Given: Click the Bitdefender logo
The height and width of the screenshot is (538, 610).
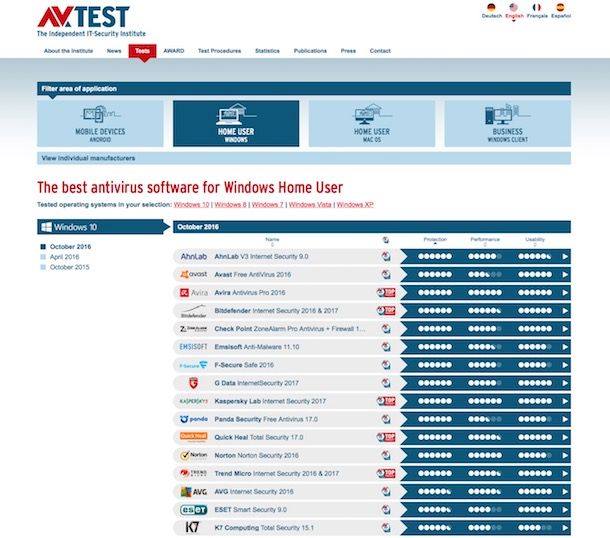Looking at the screenshot, I should pyautogui.click(x=194, y=311).
